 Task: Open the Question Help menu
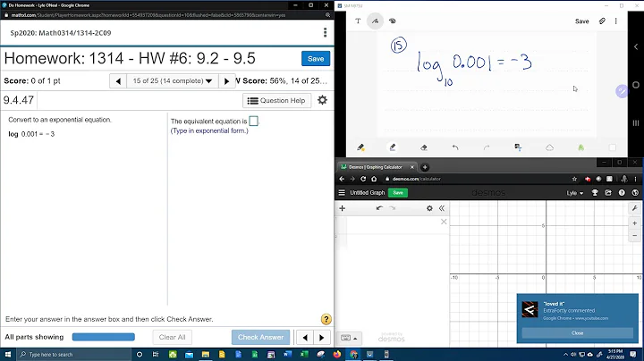click(x=276, y=100)
